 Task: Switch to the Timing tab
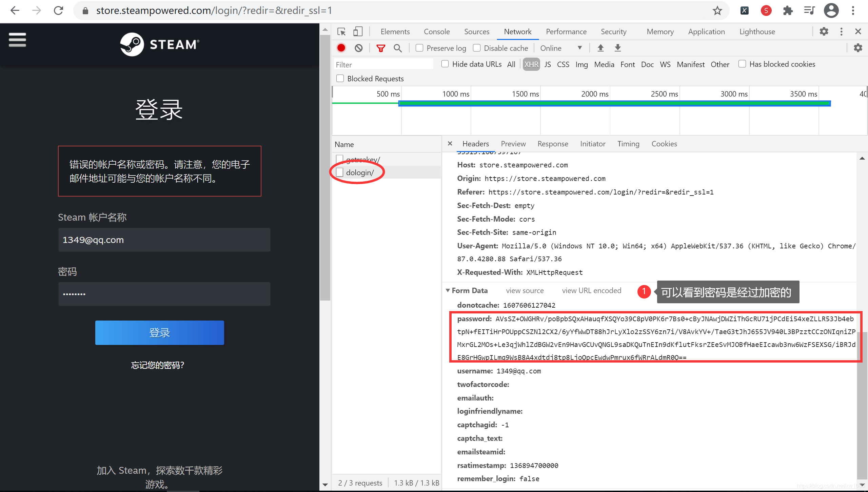point(628,144)
